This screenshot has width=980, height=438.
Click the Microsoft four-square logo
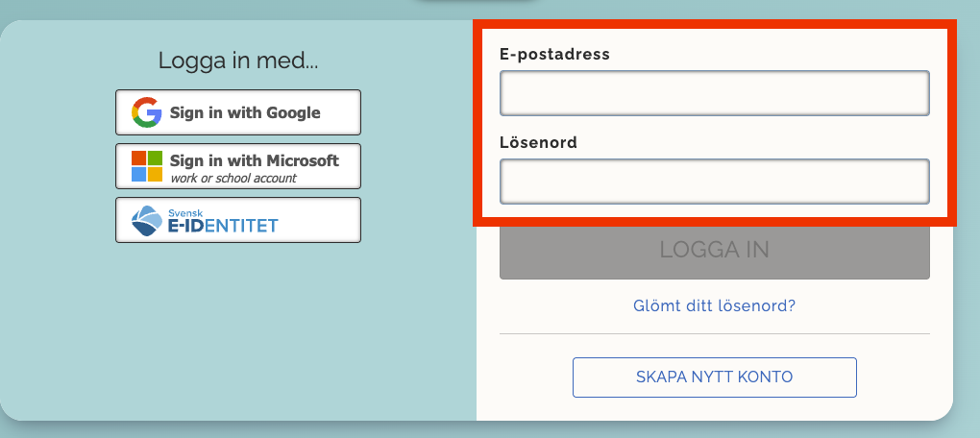point(147,166)
